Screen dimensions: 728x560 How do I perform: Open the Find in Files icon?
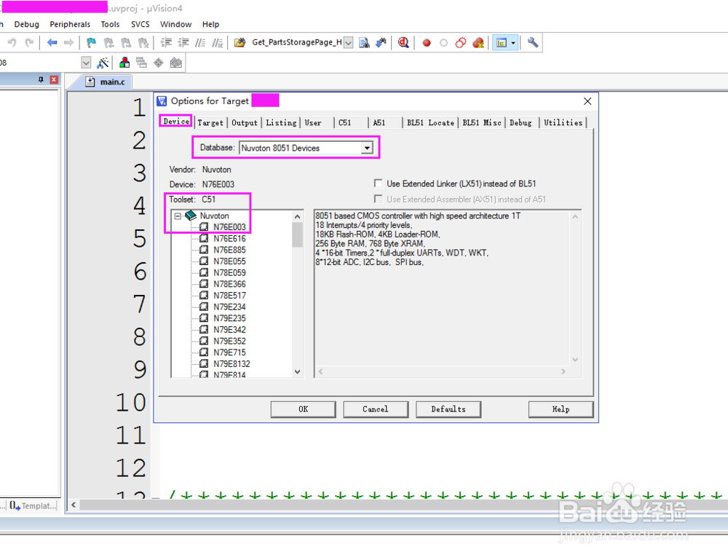click(x=240, y=43)
